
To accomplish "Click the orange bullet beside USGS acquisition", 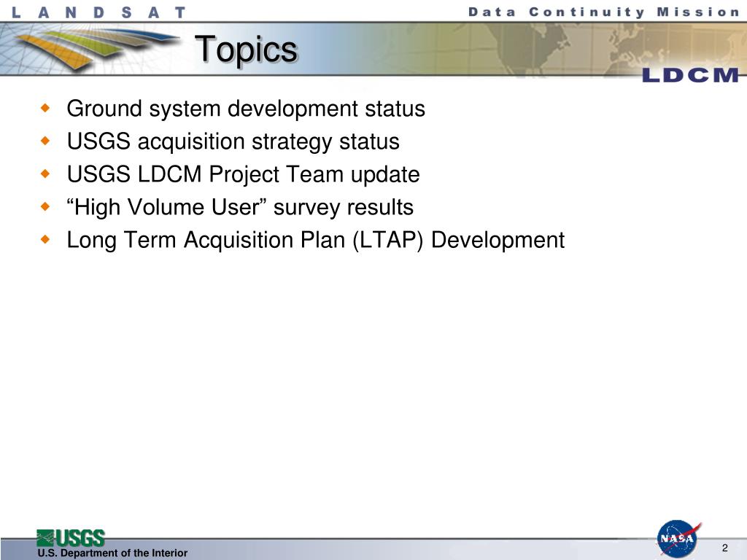I will (45, 141).
